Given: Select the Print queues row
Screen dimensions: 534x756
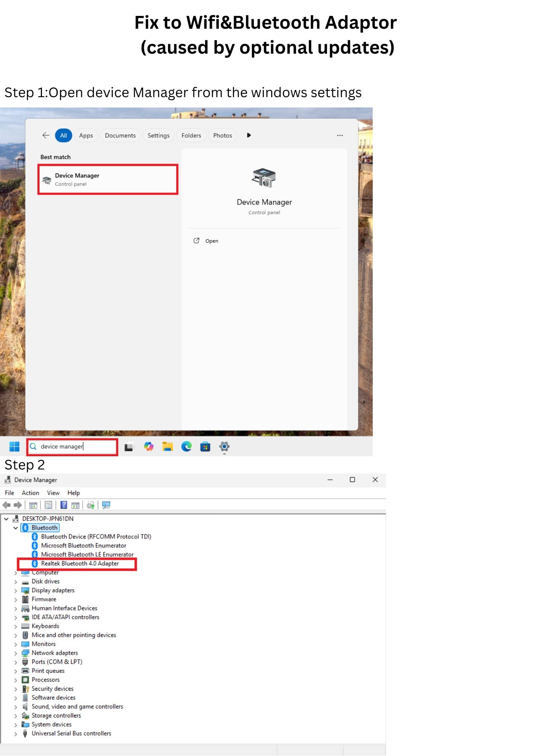Looking at the screenshot, I should [x=48, y=671].
